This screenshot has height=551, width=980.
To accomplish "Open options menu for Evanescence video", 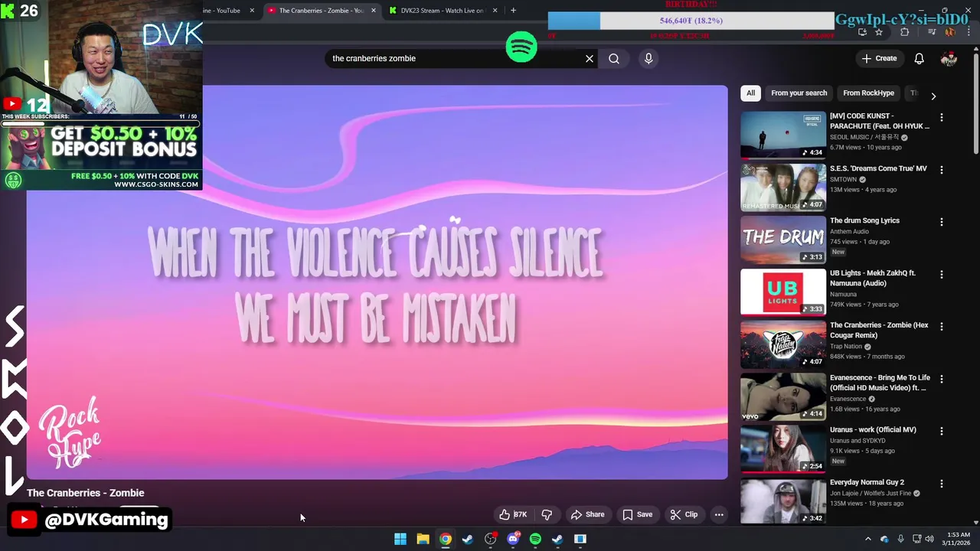I will click(x=942, y=379).
